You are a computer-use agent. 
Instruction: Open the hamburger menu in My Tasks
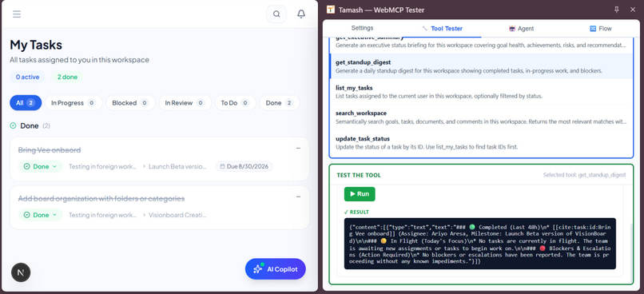(17, 14)
